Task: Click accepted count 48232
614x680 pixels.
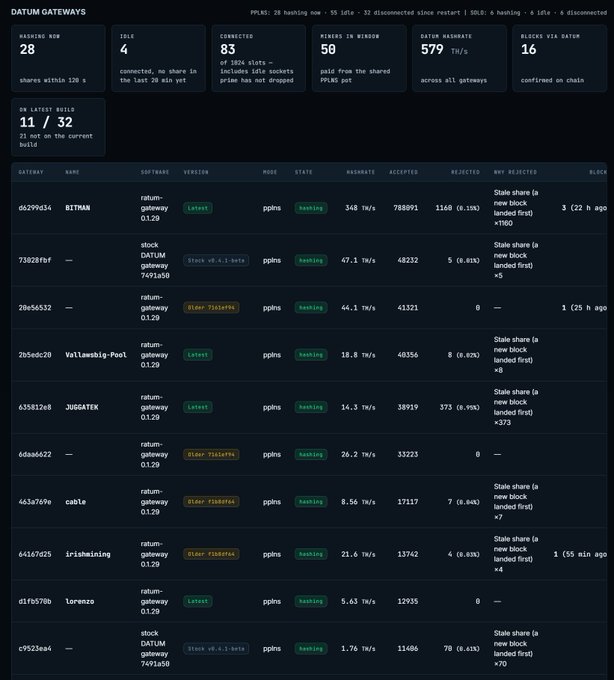Action: [x=408, y=260]
